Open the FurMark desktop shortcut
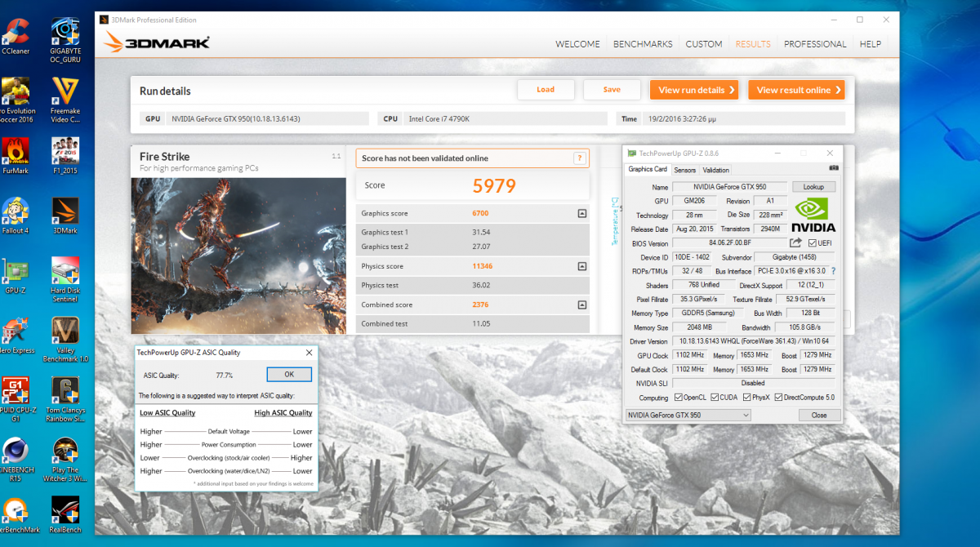Viewport: 980px width, 547px height. click(16, 155)
